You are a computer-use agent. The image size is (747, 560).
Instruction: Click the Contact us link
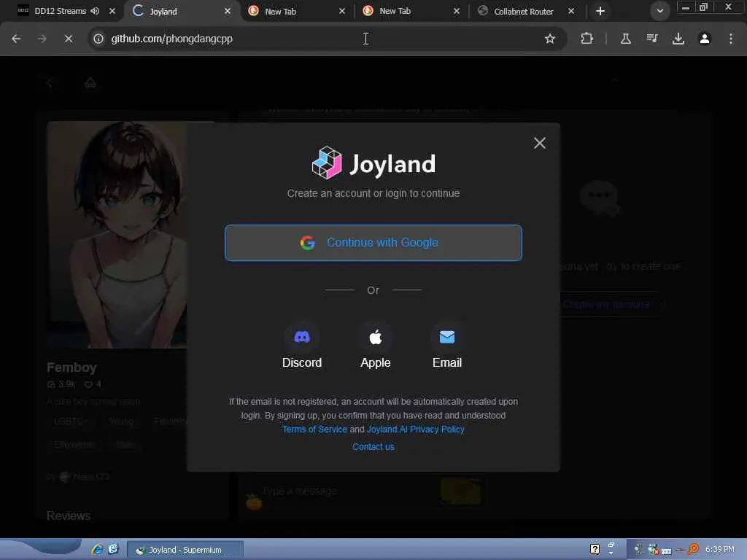pos(373,447)
